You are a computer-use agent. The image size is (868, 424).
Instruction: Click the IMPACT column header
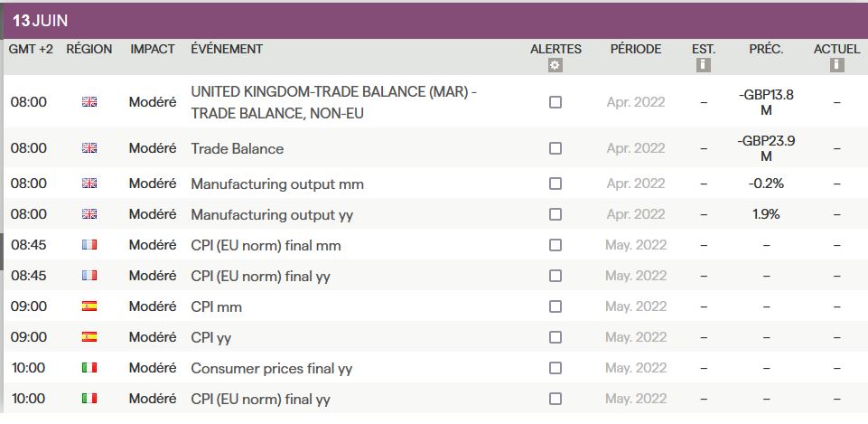tap(153, 49)
